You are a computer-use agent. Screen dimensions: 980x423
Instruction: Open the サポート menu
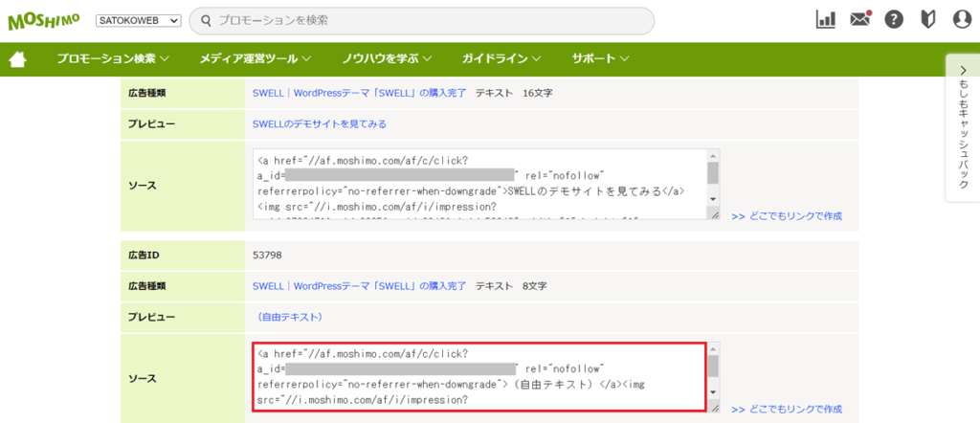(600, 59)
